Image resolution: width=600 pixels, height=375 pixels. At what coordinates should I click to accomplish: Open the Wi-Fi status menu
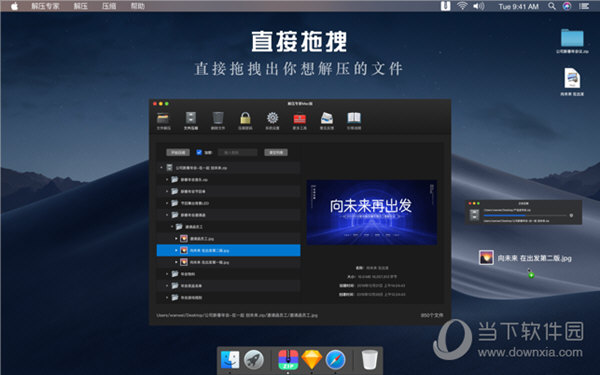click(462, 6)
